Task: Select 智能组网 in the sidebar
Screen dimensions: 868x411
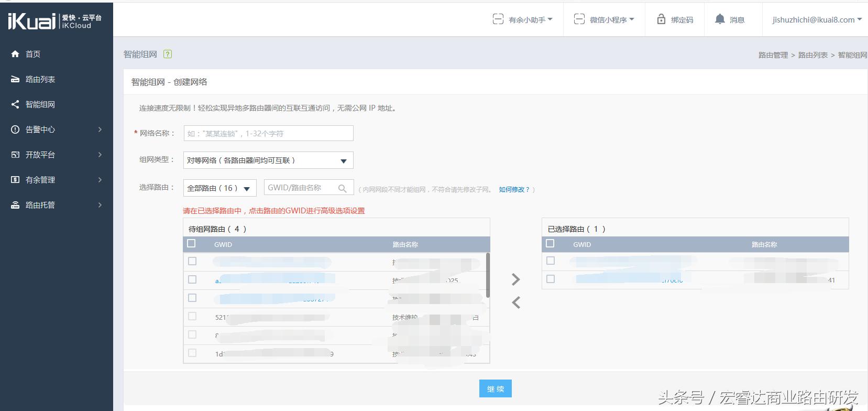Action: (40, 104)
